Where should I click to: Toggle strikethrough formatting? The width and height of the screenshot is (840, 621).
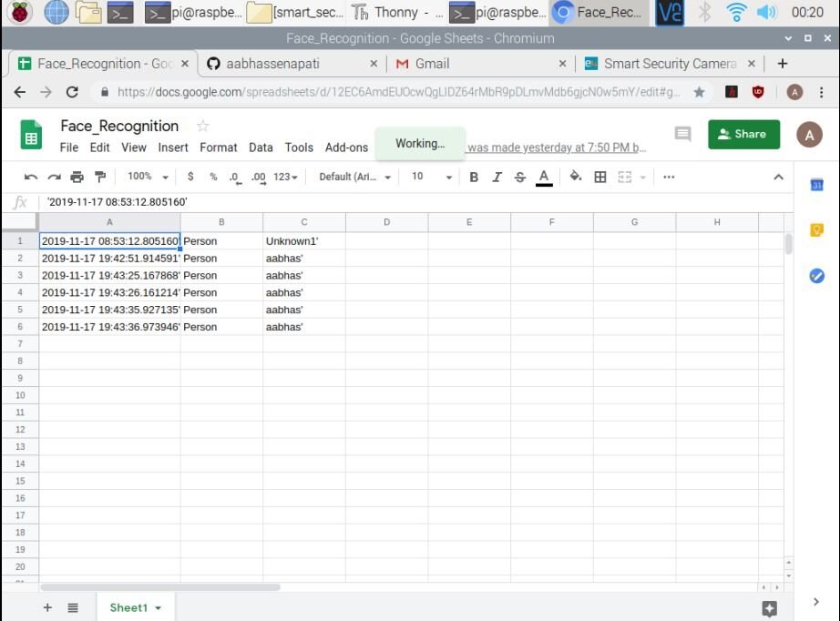519,177
